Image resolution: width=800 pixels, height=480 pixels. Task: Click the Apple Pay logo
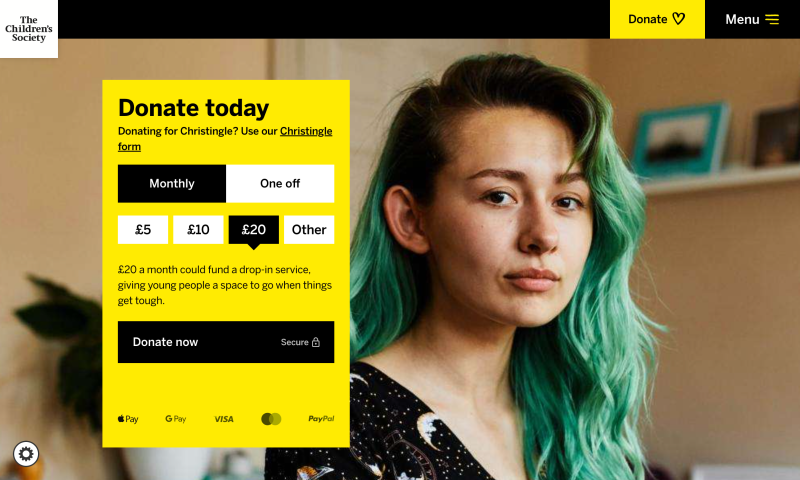coord(128,419)
